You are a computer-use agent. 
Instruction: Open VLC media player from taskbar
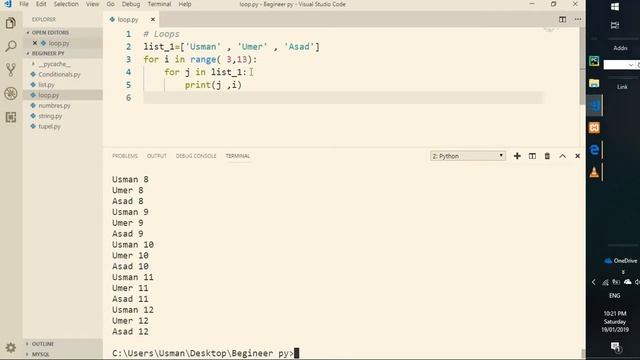pos(594,172)
